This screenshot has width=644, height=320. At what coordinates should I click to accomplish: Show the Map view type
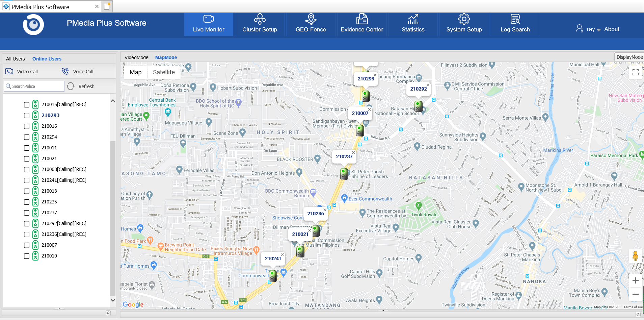coord(135,72)
